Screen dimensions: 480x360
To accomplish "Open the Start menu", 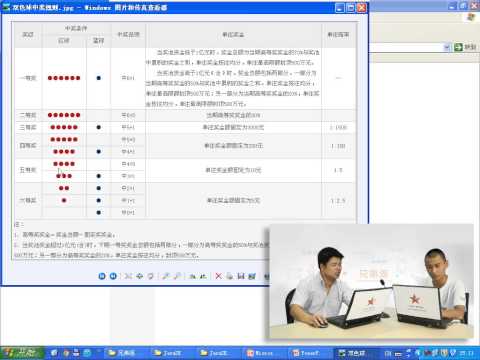I will 22,353.
